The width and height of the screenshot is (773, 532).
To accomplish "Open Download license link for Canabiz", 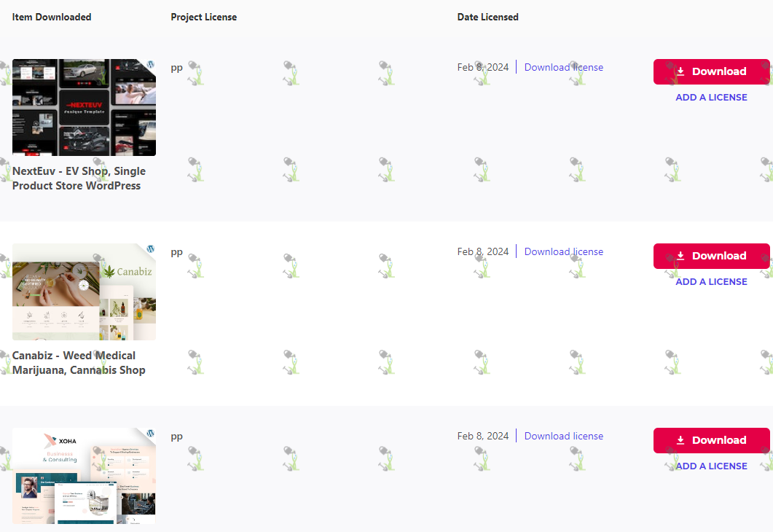I will click(x=563, y=251).
